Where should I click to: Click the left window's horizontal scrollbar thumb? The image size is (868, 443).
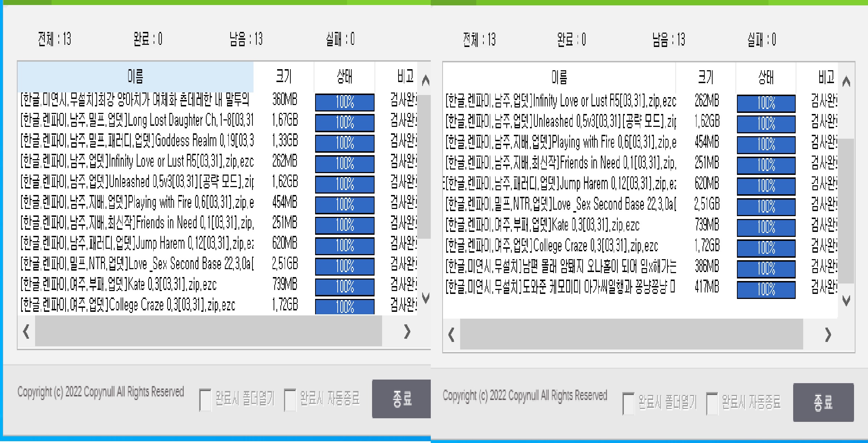coord(208,332)
